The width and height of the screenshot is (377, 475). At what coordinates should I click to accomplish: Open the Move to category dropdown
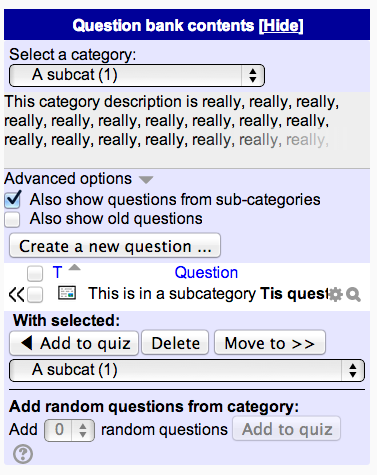(x=187, y=370)
